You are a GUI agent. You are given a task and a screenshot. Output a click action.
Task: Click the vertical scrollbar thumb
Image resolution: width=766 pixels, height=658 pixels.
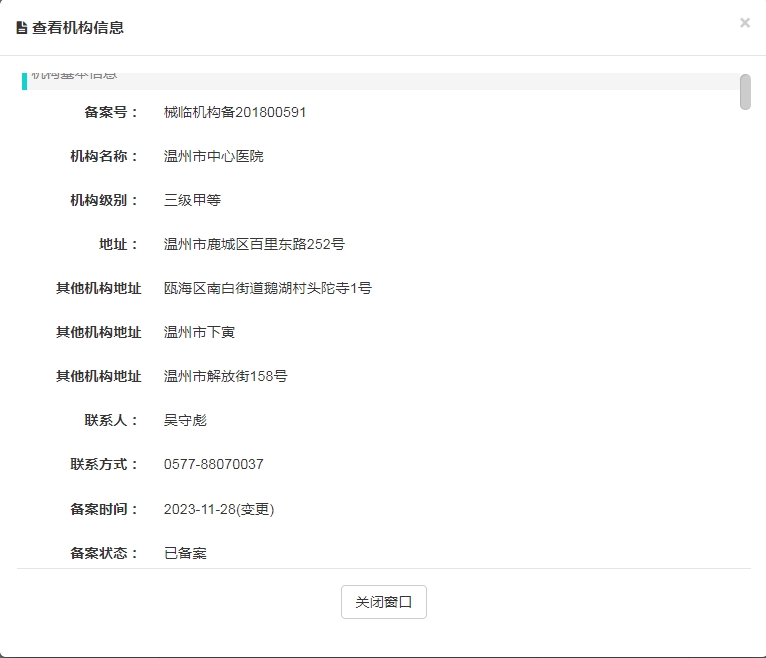(745, 92)
